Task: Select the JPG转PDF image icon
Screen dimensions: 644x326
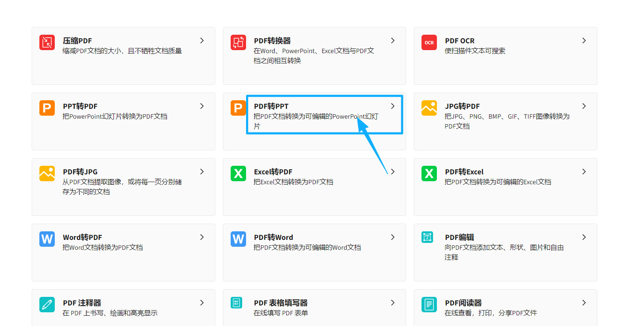Action: pyautogui.click(x=429, y=108)
